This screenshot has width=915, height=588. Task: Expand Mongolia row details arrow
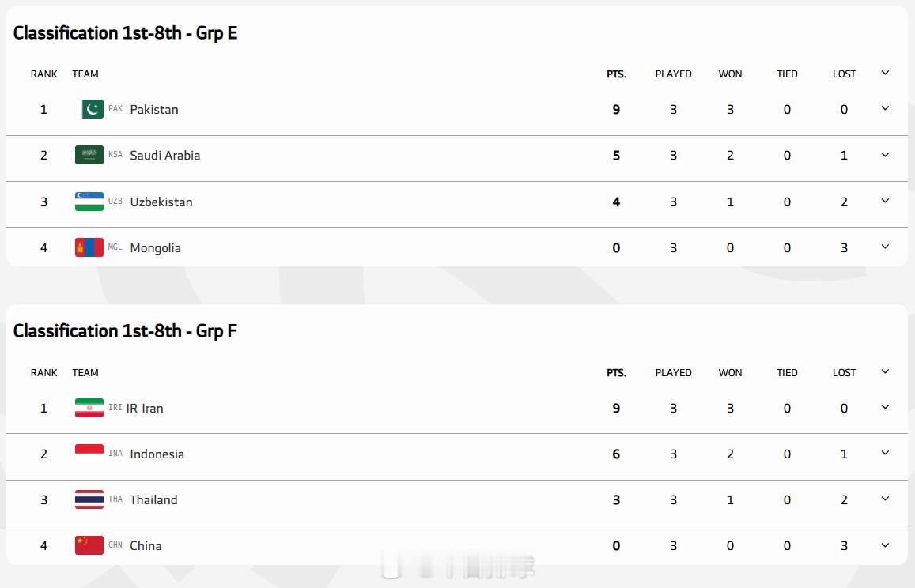pos(885,247)
